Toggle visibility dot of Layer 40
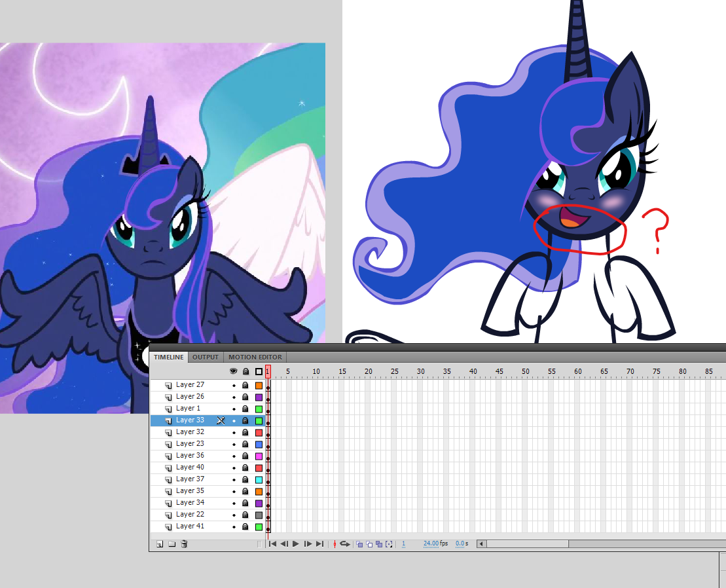726x588 pixels. (234, 468)
